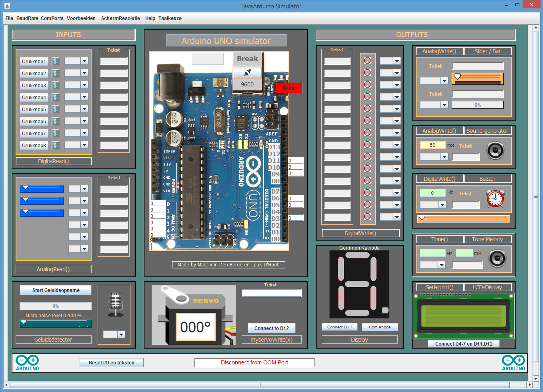The image size is (543, 392).
Task: Click the Arduino logo at bottom left
Action: (x=28, y=363)
